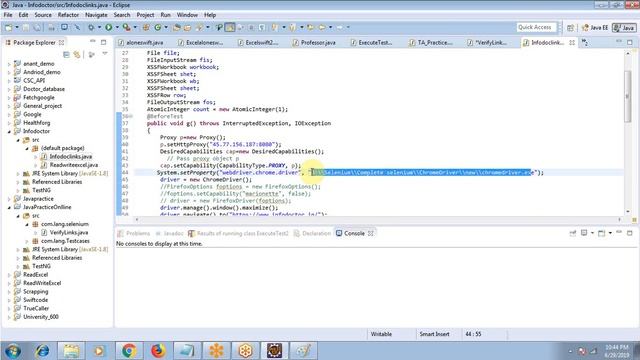This screenshot has width=640, height=360.
Task: Switch to Professor.java editor tab
Action: coord(314,42)
